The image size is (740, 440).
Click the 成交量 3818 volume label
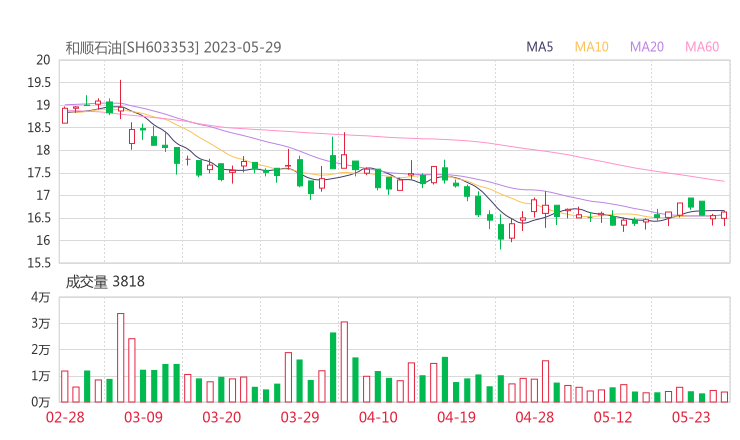(x=105, y=281)
